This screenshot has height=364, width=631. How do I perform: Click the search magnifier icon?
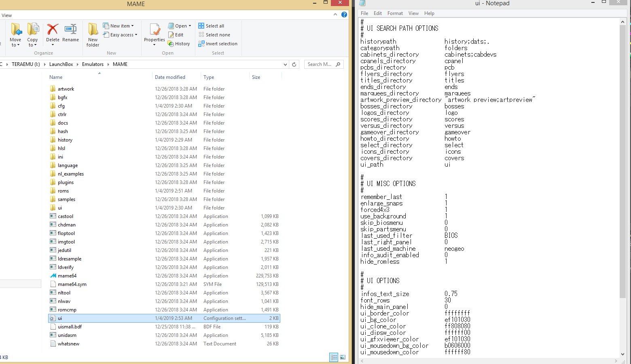(x=338, y=64)
